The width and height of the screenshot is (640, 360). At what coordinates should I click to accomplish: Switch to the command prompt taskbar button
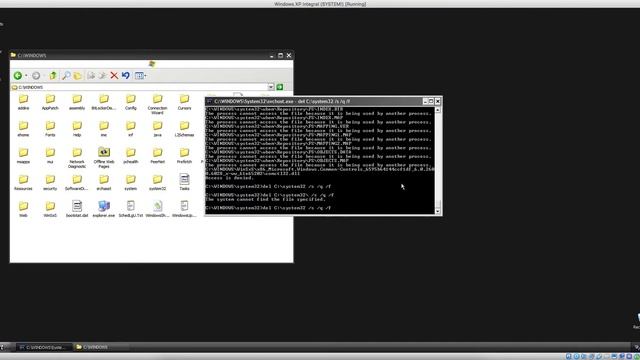(x=44, y=347)
